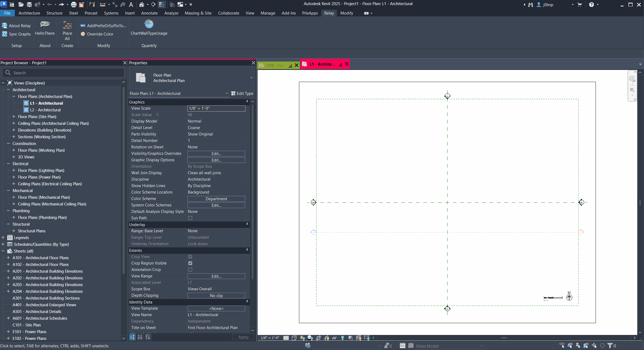This screenshot has height=350, width=644.
Task: Open the Floor Plan type selector dropdown
Action: (251, 78)
